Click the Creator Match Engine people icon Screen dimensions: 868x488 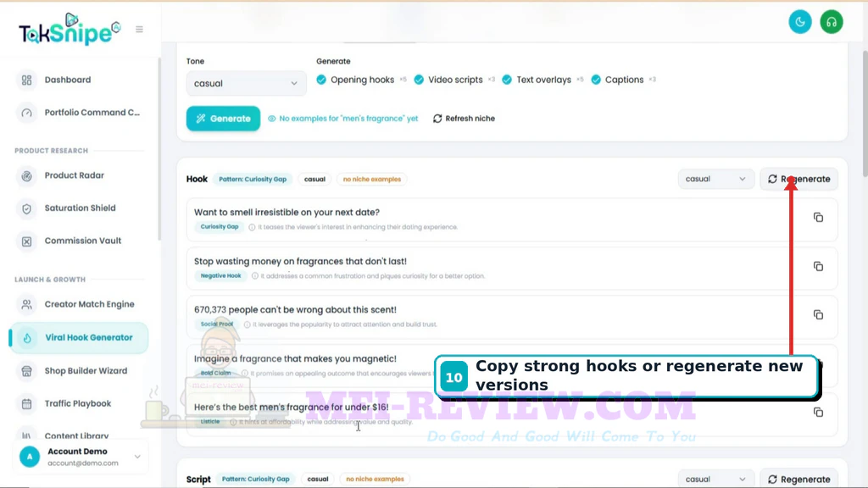click(x=26, y=304)
